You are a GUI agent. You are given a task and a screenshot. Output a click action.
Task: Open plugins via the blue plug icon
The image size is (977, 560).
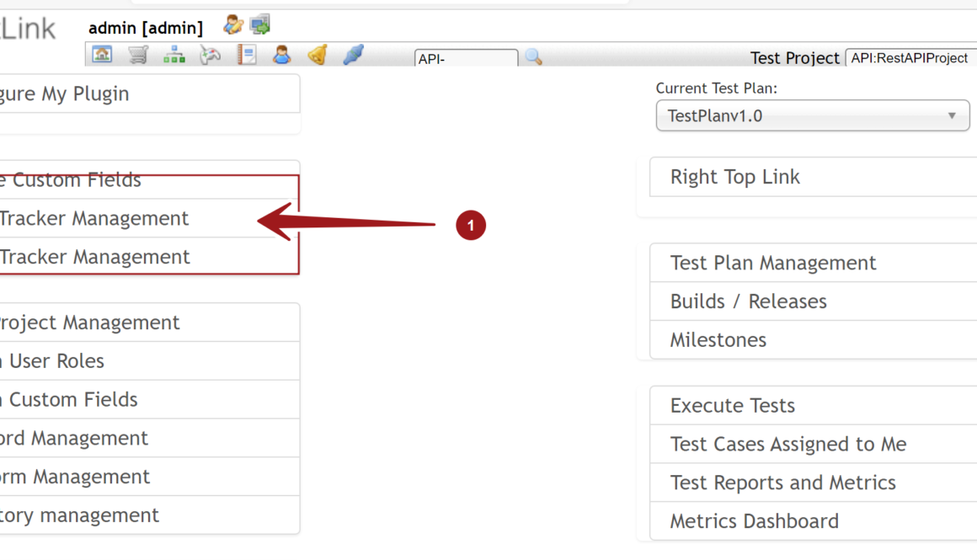point(354,55)
